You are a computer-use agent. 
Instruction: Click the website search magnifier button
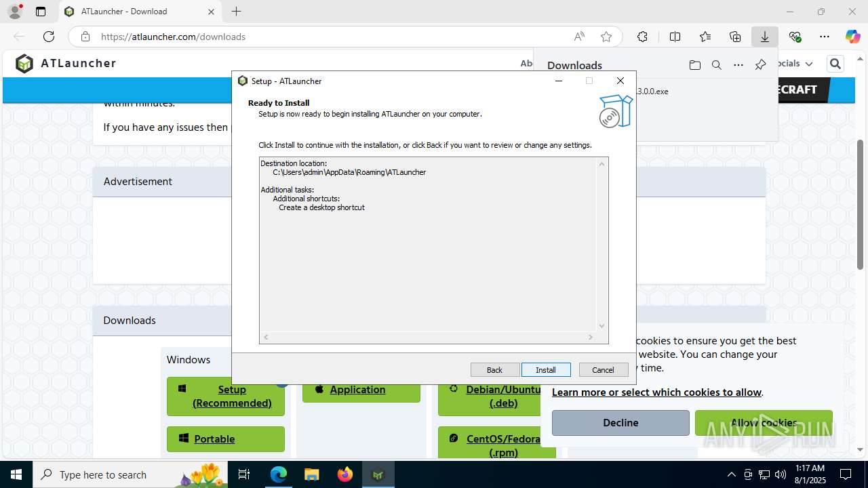pyautogui.click(x=835, y=64)
